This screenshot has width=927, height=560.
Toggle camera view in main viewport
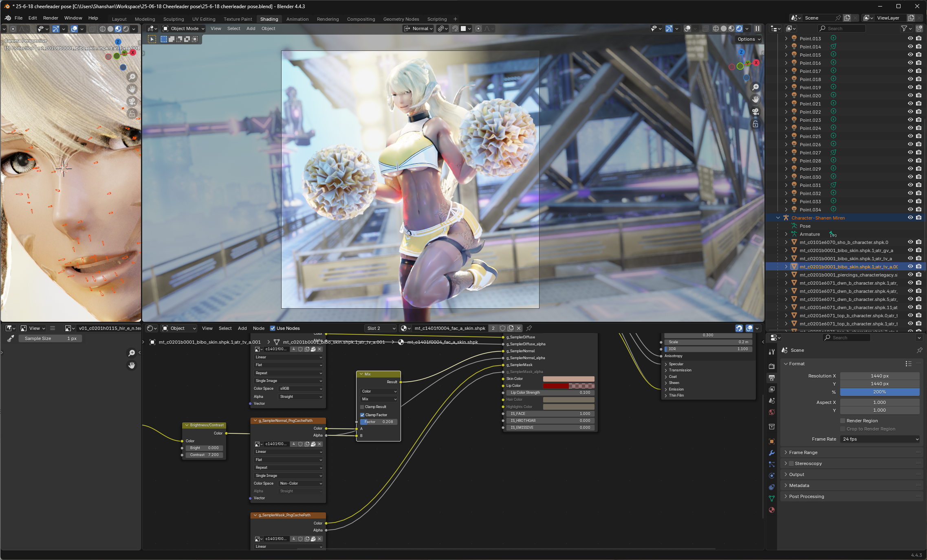tap(755, 112)
